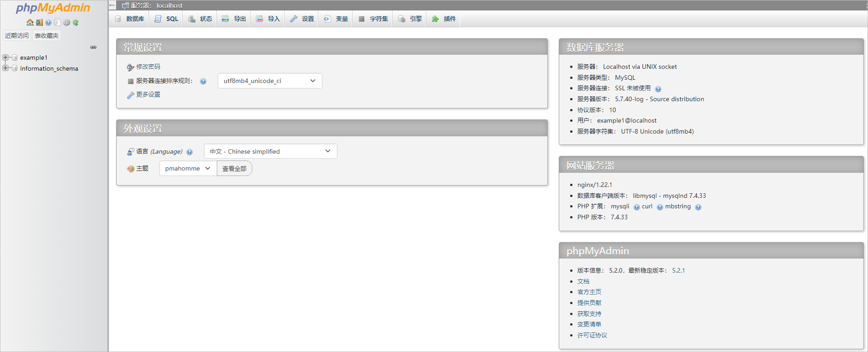Open the latest version 5.2.1 link

click(679, 270)
